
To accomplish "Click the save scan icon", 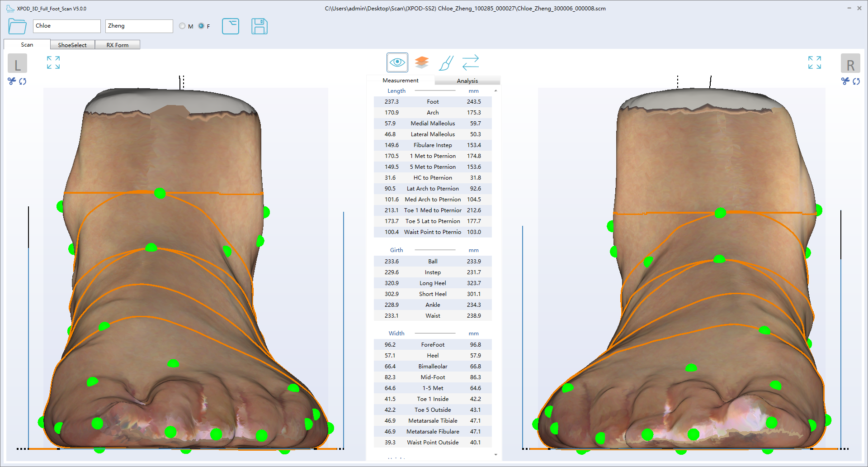I will tap(259, 26).
